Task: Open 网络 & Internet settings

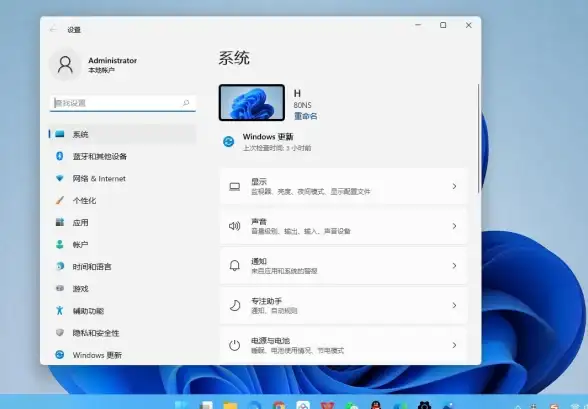Action: tap(122, 178)
